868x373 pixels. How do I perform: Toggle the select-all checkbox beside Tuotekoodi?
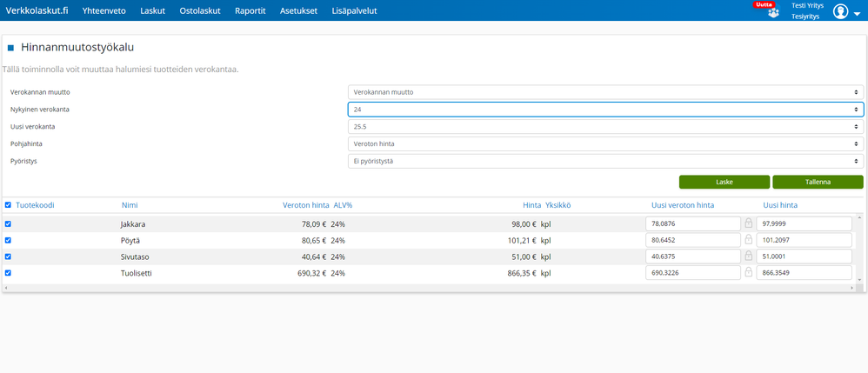(8, 205)
